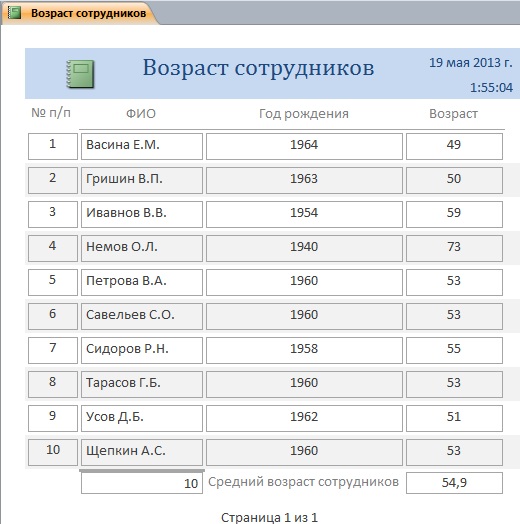The width and height of the screenshot is (520, 524).
Task: Click row number 2 cell
Action: click(x=53, y=180)
